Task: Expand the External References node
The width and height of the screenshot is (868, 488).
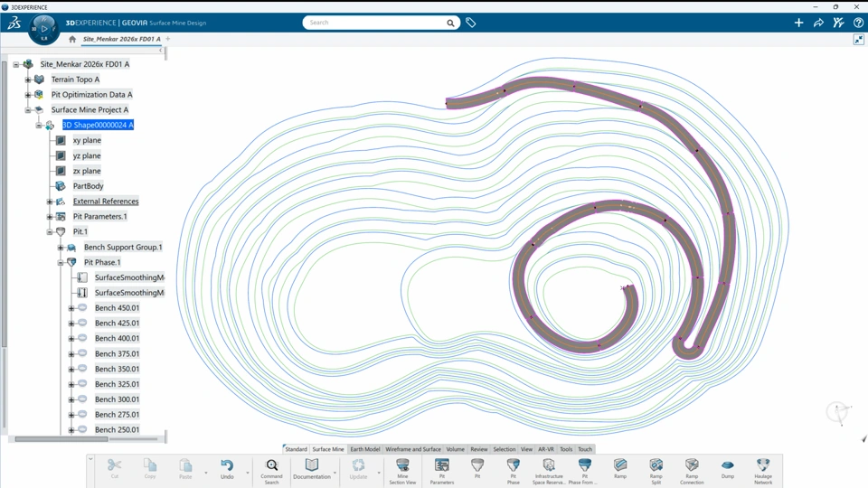Action: point(49,202)
